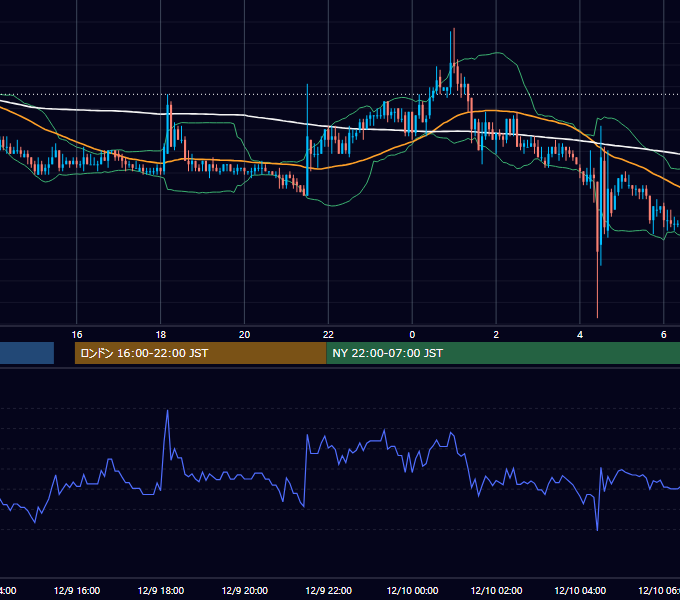Click the "20" hour label on upper time axis
Screen dimensions: 680x600
pyautogui.click(x=245, y=334)
